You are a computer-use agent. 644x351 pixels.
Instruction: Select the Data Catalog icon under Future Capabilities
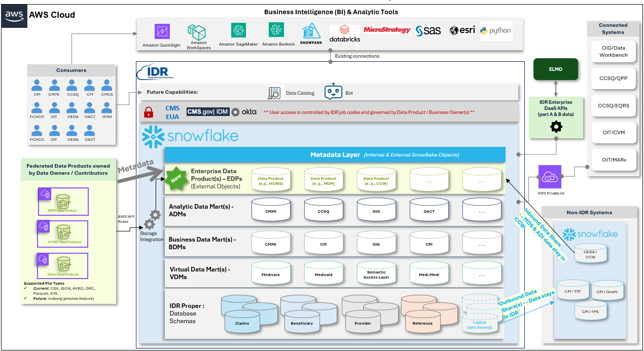click(273, 92)
